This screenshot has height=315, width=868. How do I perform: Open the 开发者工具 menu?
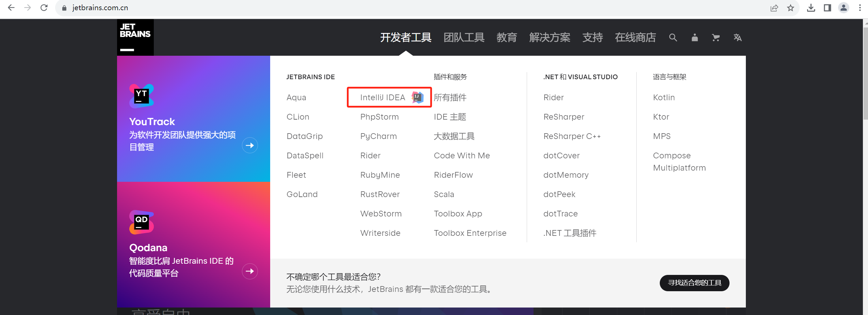click(x=406, y=37)
